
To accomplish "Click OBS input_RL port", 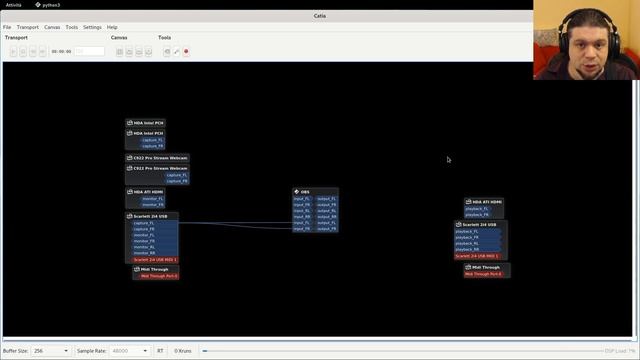I will point(302,211).
